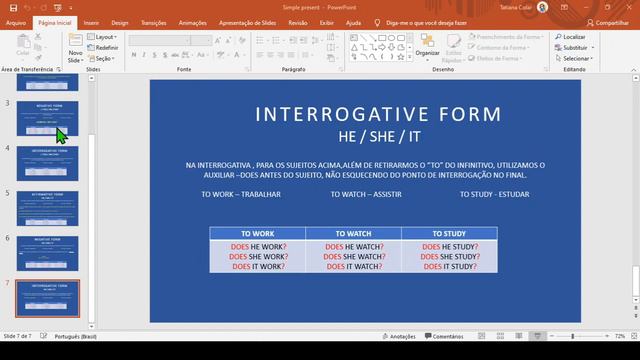640x360 pixels.
Task: Switch to the Inserir tab
Action: [x=91, y=23]
